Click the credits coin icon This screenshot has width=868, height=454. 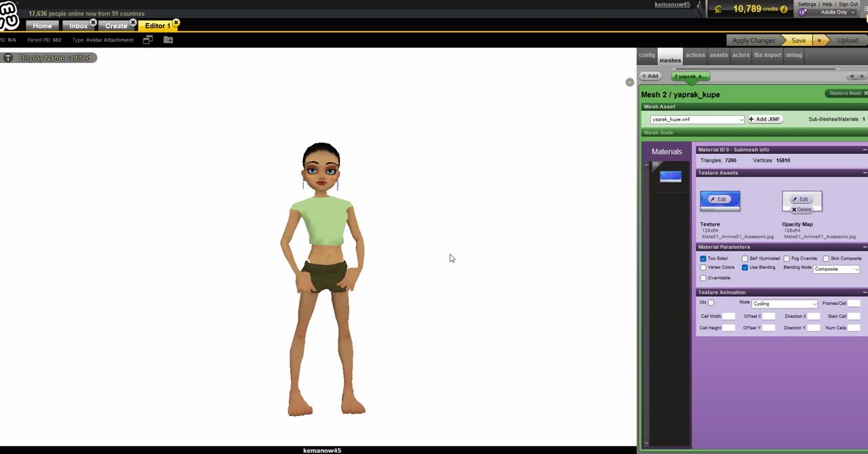click(x=719, y=9)
